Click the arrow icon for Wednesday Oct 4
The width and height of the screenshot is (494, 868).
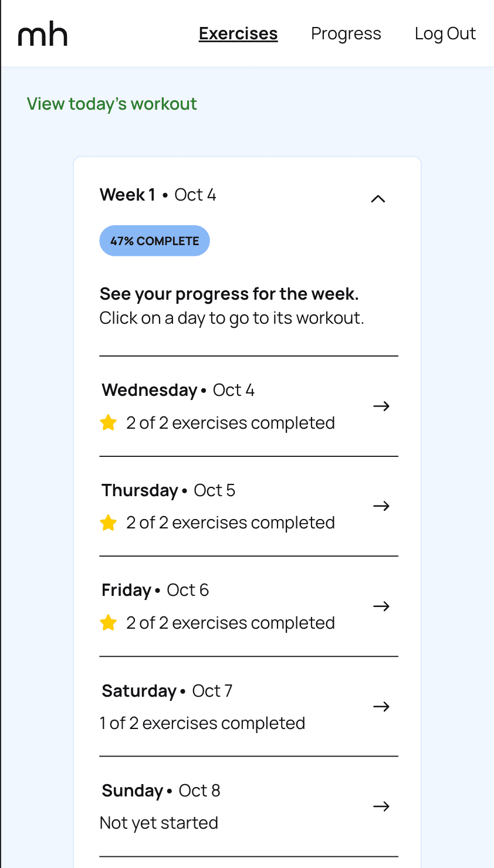click(381, 406)
